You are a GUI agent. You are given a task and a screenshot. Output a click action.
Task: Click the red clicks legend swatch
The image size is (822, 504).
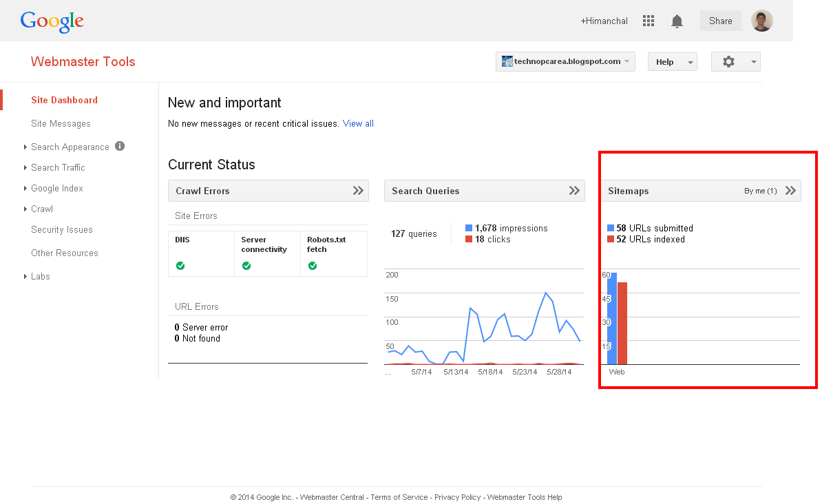469,239
